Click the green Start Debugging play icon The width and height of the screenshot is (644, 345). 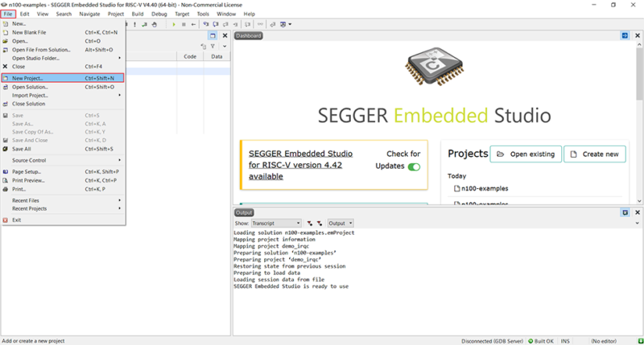pos(174,24)
